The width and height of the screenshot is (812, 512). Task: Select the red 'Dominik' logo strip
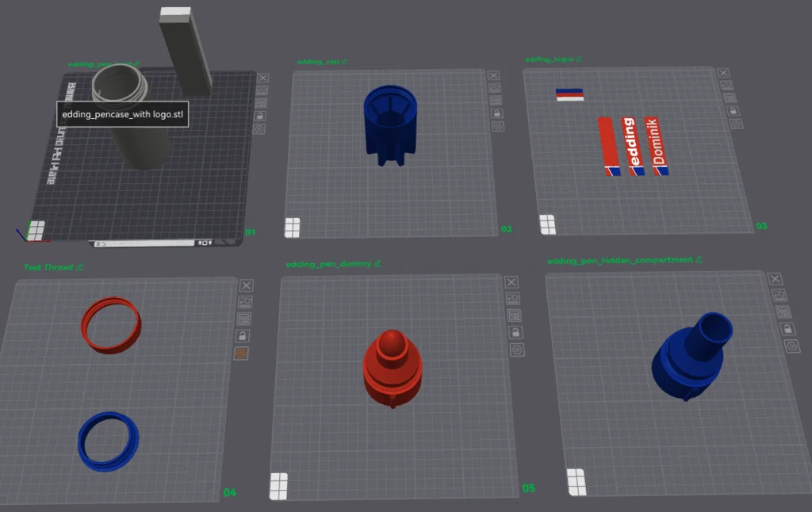tap(656, 146)
